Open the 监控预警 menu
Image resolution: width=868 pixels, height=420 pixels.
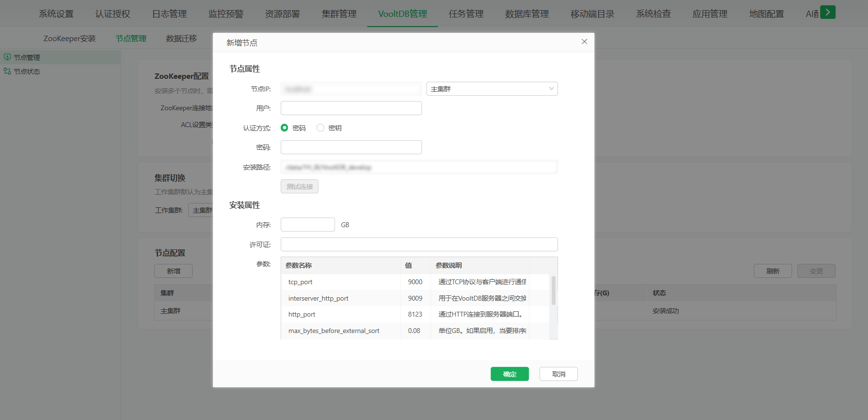(x=226, y=14)
